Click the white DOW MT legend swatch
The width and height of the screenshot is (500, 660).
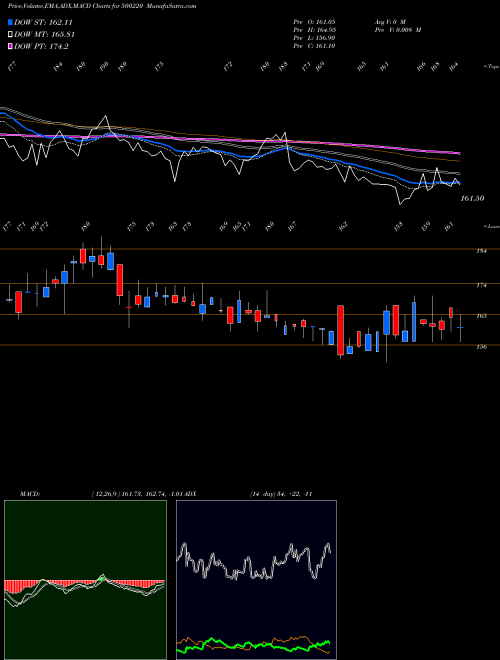11,35
